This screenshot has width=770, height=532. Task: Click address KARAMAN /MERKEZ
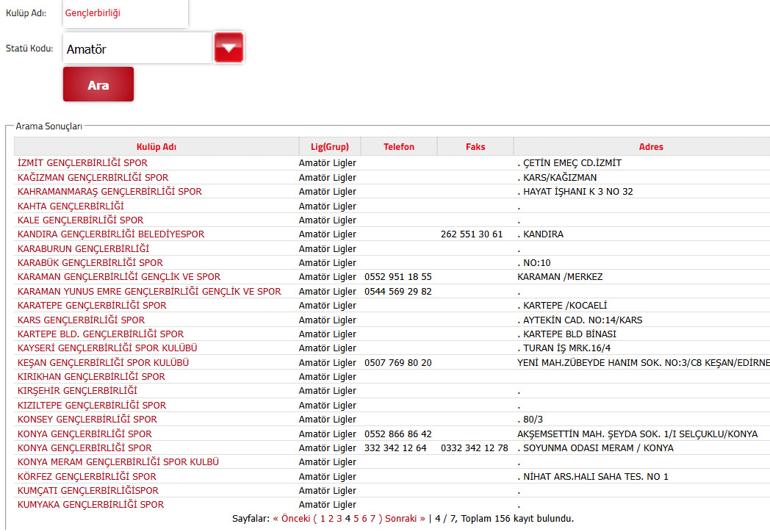tap(560, 277)
